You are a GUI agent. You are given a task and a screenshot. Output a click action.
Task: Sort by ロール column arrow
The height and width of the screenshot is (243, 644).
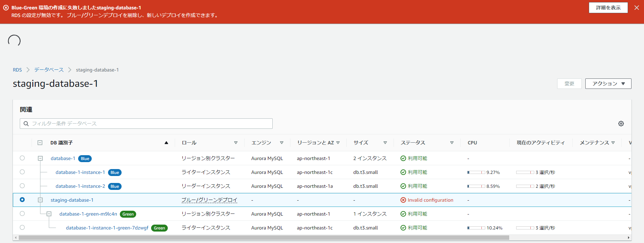pyautogui.click(x=236, y=143)
